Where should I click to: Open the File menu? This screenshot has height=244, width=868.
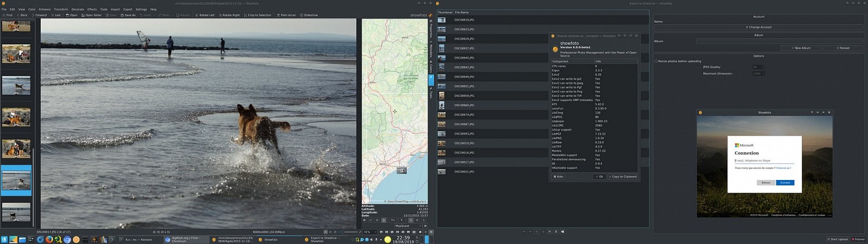tap(4, 9)
